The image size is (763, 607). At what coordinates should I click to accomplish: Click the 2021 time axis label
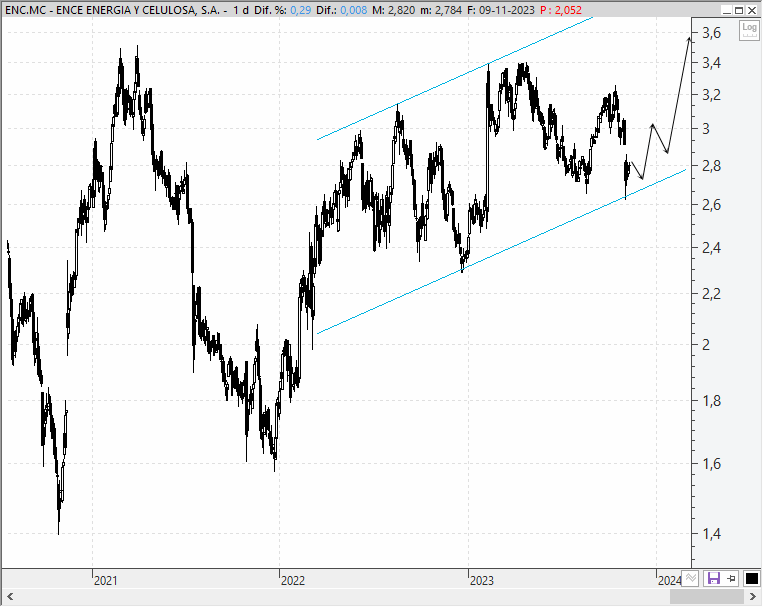coord(106,580)
